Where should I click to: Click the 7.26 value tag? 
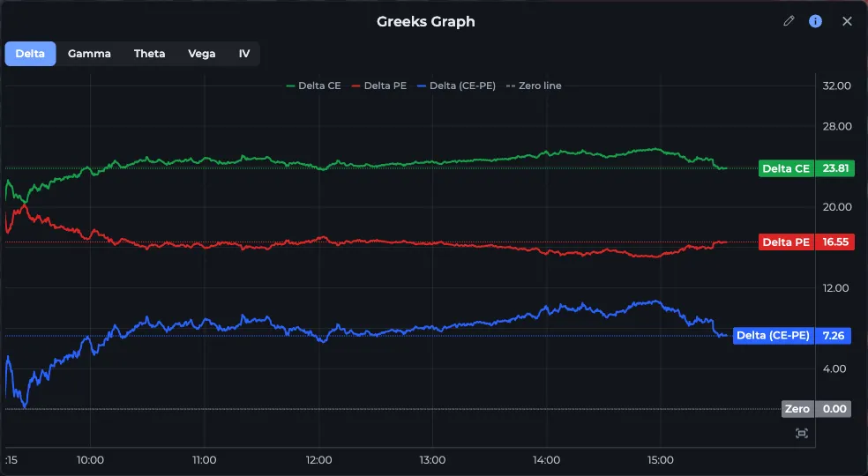coord(833,336)
